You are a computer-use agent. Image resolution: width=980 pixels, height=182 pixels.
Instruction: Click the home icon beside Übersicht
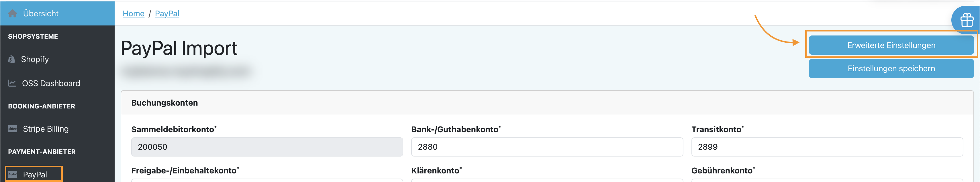[13, 14]
